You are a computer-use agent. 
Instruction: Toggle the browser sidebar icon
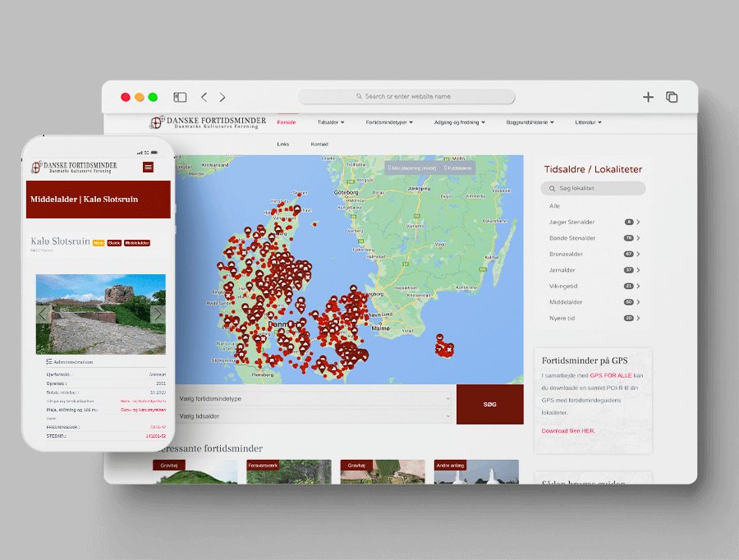[180, 97]
